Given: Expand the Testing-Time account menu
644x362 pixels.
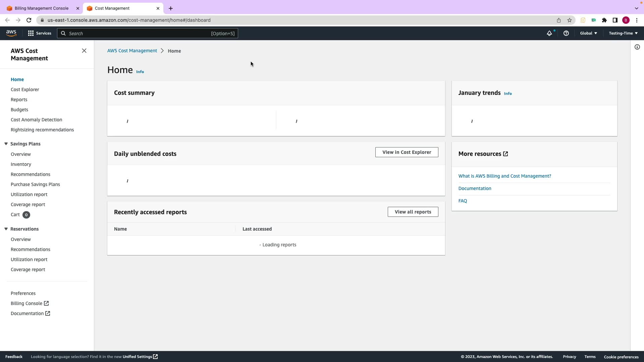Looking at the screenshot, I should pos(623,33).
